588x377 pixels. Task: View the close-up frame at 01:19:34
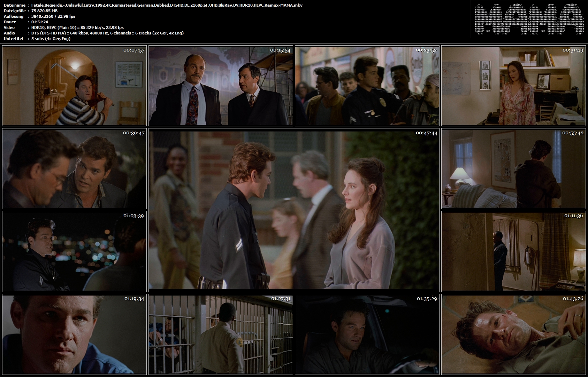point(74,335)
